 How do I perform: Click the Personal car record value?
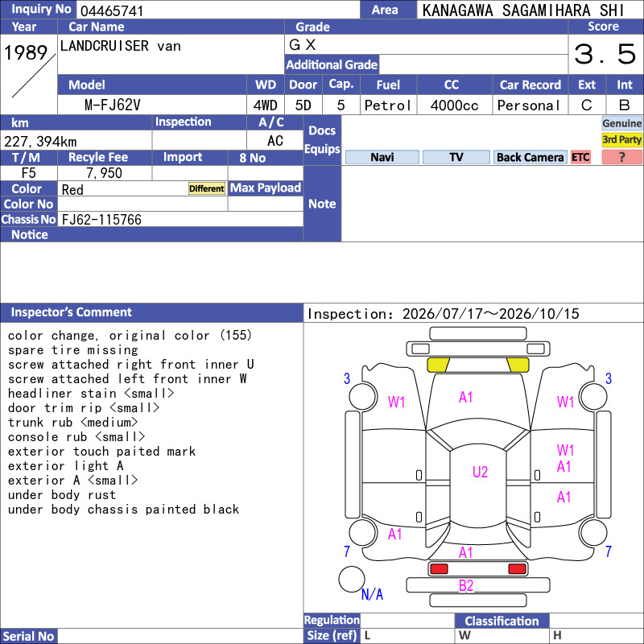529,105
